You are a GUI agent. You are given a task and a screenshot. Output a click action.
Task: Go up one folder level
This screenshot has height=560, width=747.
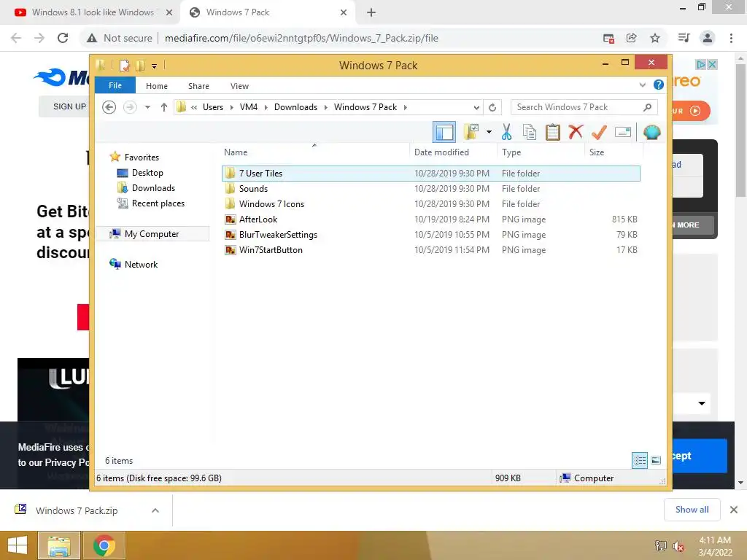(x=164, y=107)
